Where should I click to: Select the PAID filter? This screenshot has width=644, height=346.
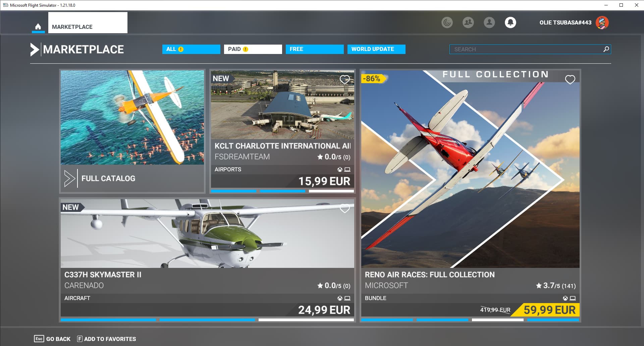tap(253, 49)
